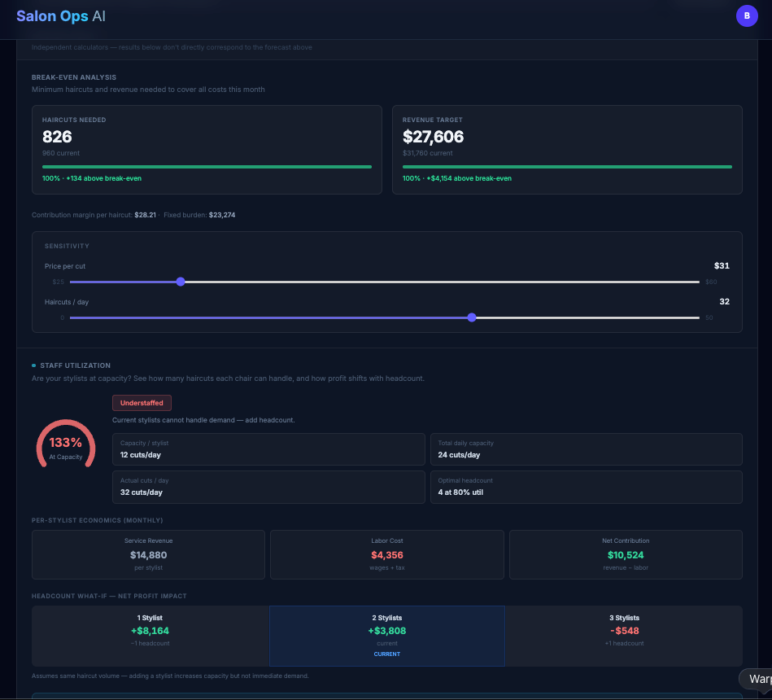The width and height of the screenshot is (772, 700).
Task: Click the +134 above break-even text
Action: [104, 178]
